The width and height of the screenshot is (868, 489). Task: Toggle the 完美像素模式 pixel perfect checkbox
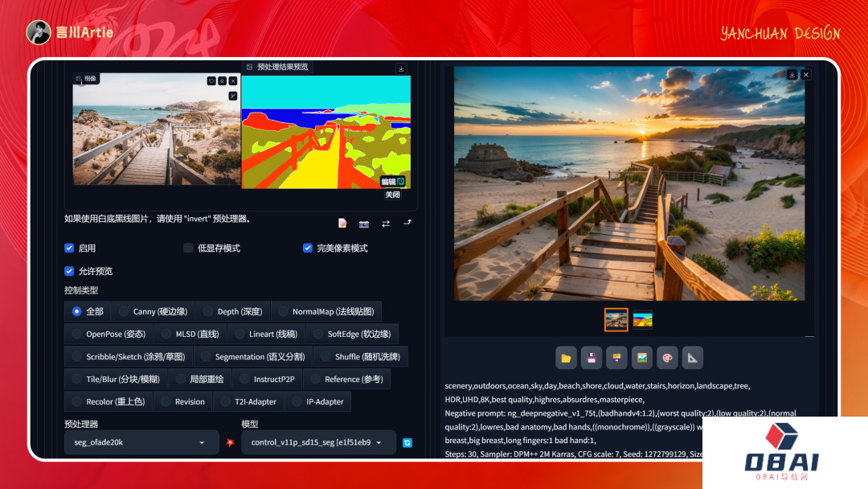(x=308, y=248)
